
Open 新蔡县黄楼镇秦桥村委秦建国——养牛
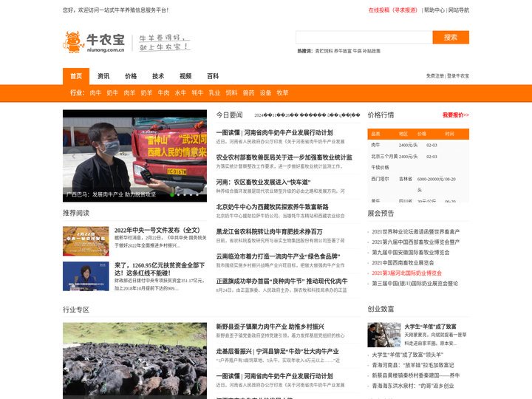pos(415,375)
